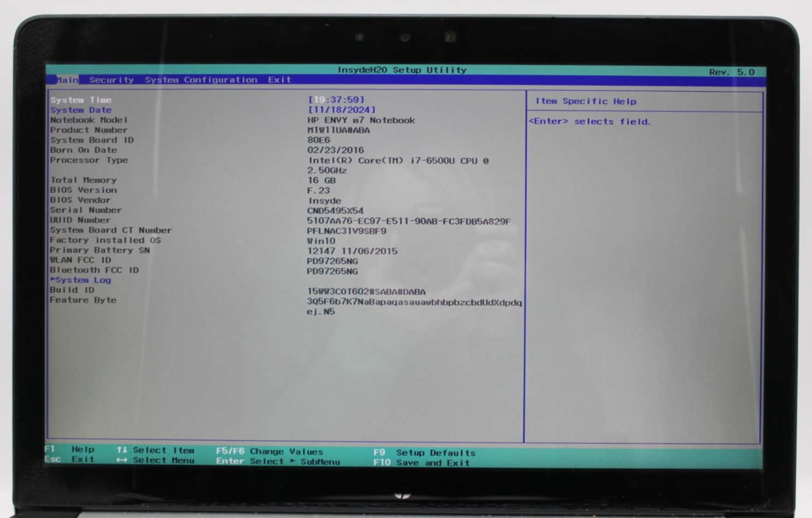812x518 pixels.
Task: Click the Bluetooth FCC ID label
Action: click(x=95, y=270)
